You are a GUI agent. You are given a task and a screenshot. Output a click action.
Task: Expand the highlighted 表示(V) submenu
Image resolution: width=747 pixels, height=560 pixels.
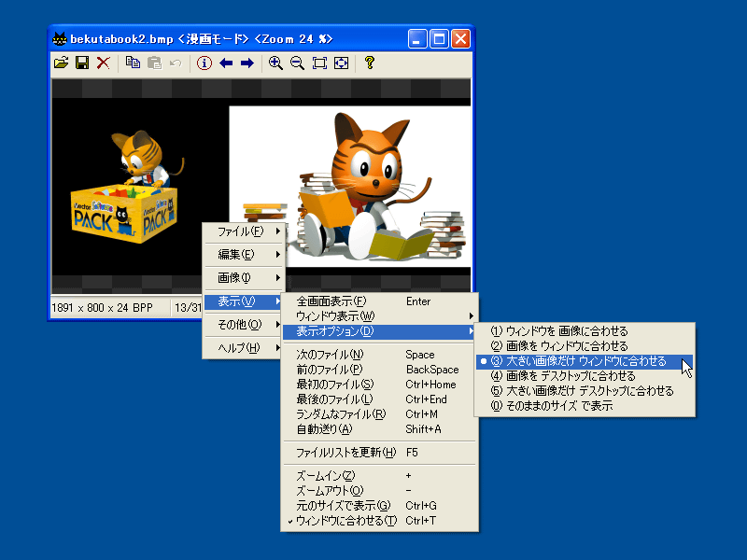point(244,301)
